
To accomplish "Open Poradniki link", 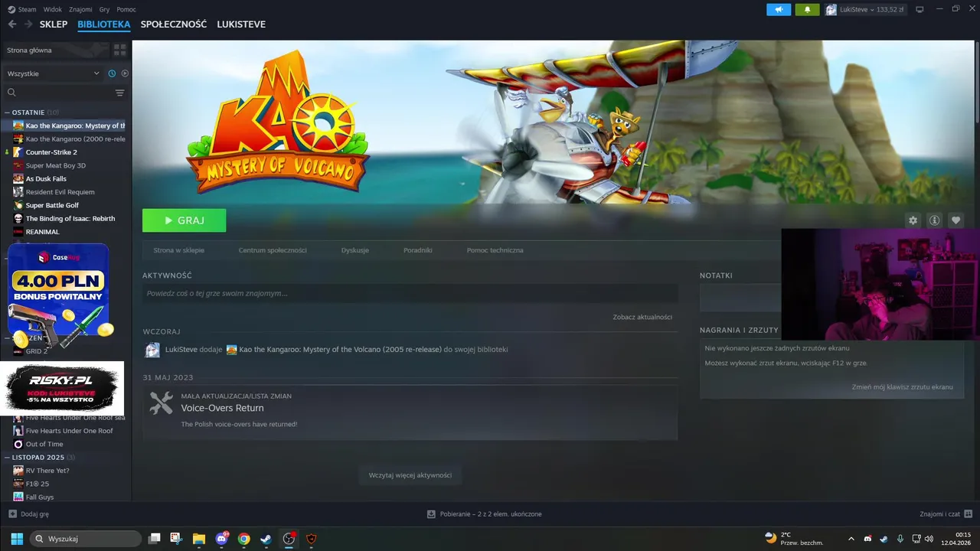I will 418,250.
